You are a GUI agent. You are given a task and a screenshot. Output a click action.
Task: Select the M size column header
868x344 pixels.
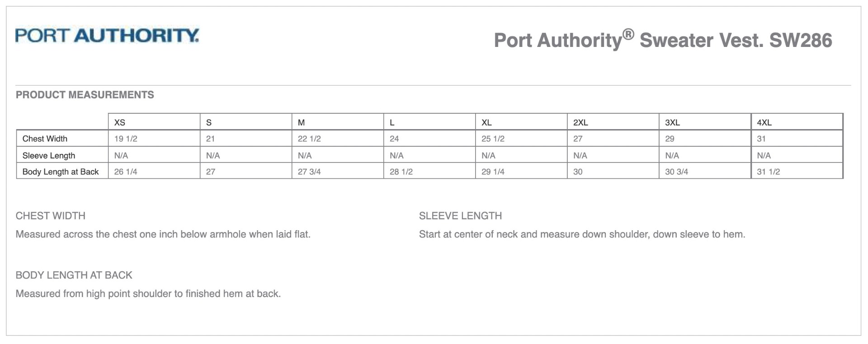[x=302, y=122]
